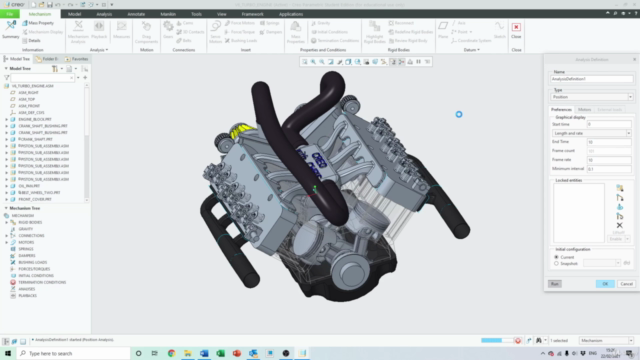The image size is (640, 360).
Task: Open Microsoft Word from the taskbar
Action: tap(204, 353)
